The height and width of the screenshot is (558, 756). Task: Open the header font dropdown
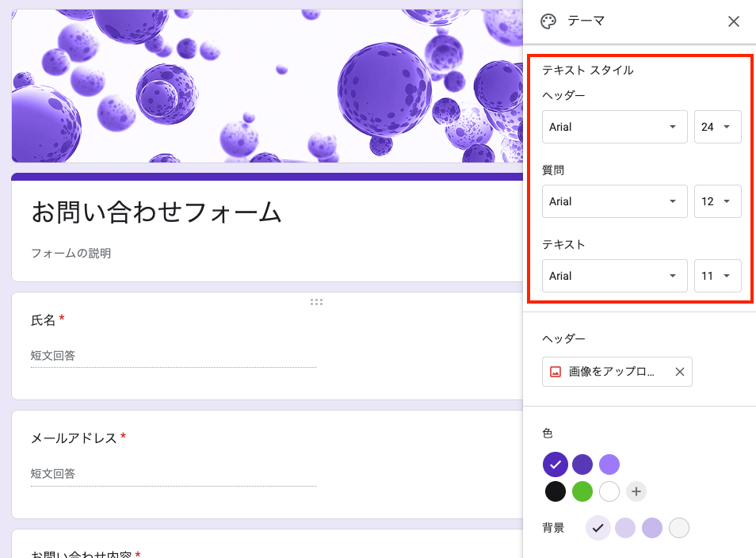click(614, 127)
